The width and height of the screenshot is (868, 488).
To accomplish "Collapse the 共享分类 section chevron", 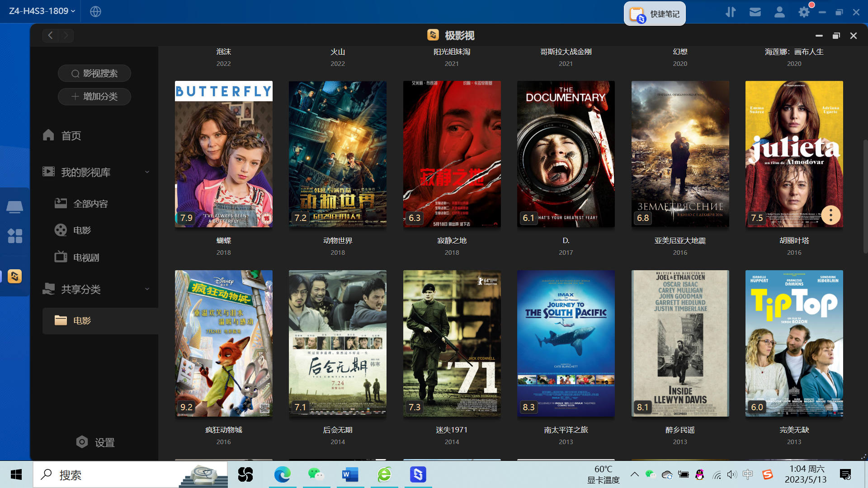I will click(x=147, y=289).
